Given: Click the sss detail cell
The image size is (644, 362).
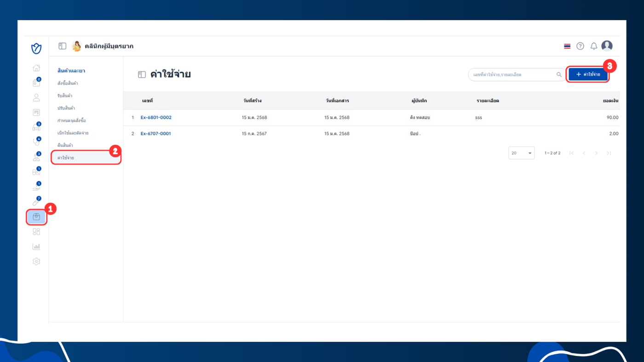Looking at the screenshot, I should [478, 118].
